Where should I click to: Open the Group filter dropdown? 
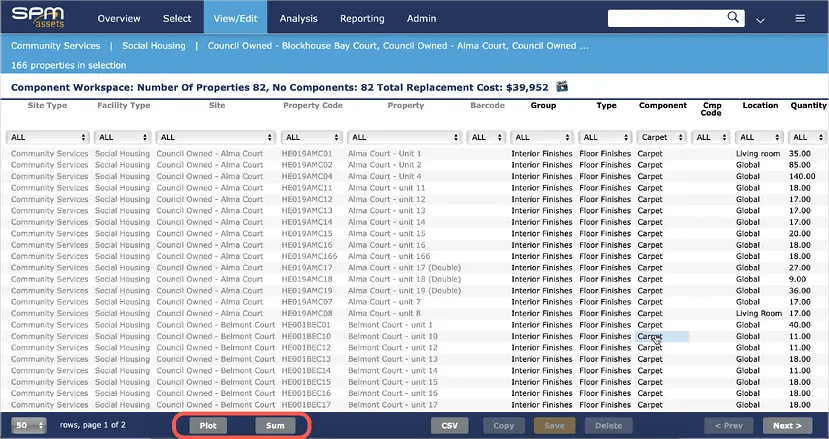(x=542, y=137)
